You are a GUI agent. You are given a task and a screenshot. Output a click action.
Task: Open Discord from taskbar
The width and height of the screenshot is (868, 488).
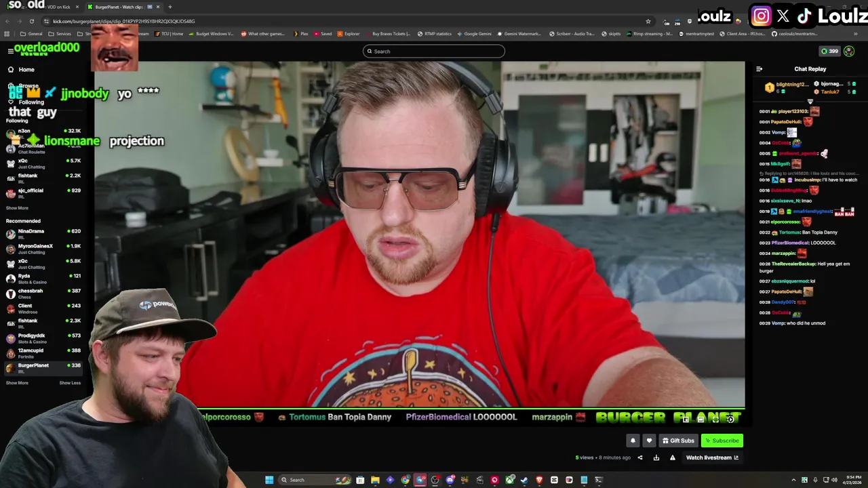pos(450,480)
